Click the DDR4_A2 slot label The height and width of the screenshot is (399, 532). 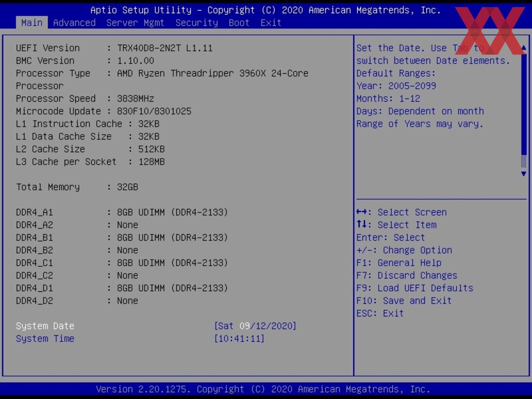pos(34,225)
